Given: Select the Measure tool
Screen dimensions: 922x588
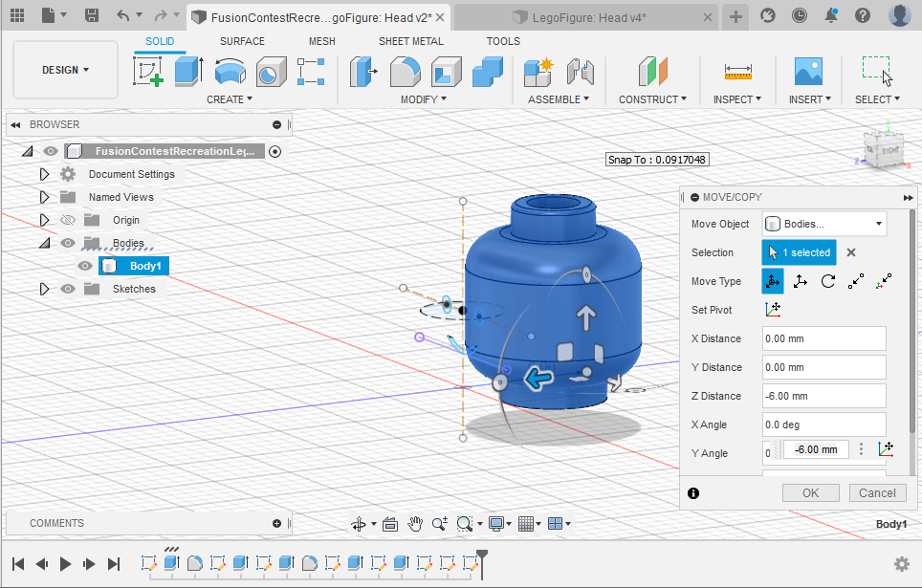Looking at the screenshot, I should click(738, 72).
